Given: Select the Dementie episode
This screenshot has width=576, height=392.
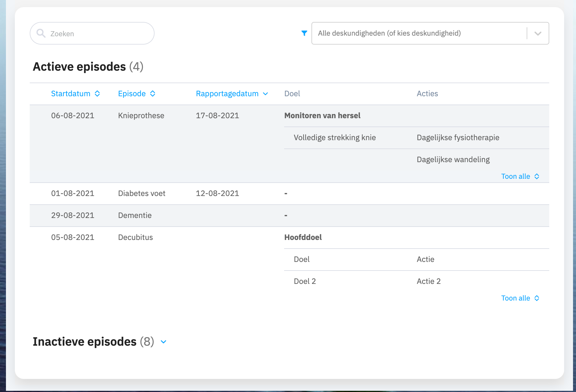Looking at the screenshot, I should (135, 215).
